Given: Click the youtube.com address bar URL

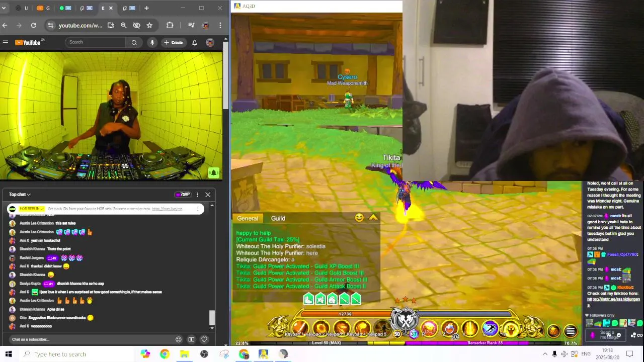Looking at the screenshot, I should tap(80, 25).
